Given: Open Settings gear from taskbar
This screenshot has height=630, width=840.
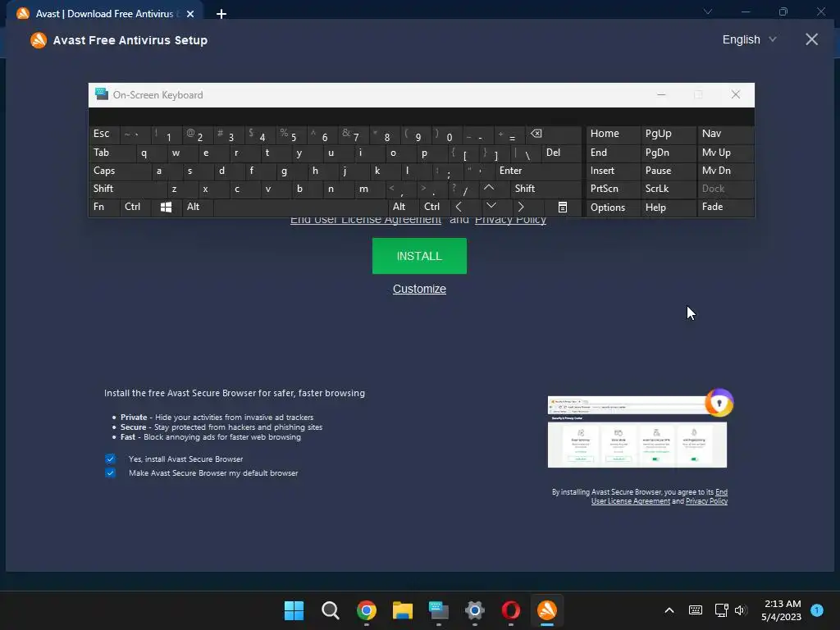Looking at the screenshot, I should point(475,610).
